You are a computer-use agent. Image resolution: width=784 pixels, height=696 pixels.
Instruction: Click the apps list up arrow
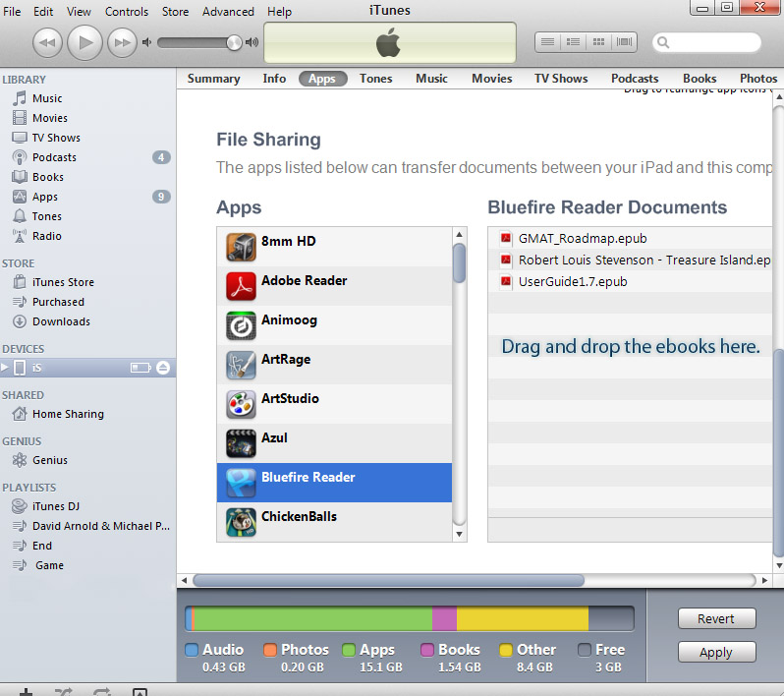pyautogui.click(x=459, y=234)
